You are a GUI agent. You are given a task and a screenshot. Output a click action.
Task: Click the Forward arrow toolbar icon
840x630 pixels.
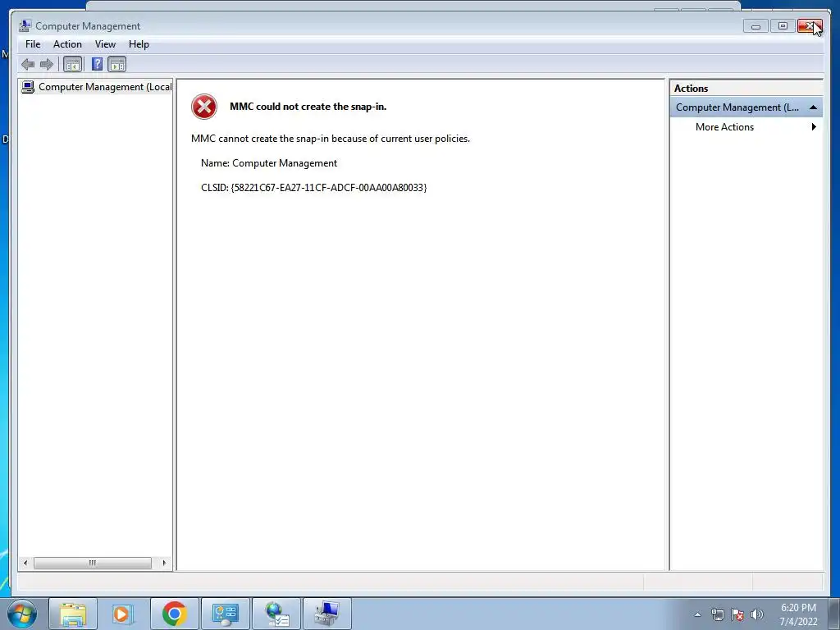pos(47,65)
